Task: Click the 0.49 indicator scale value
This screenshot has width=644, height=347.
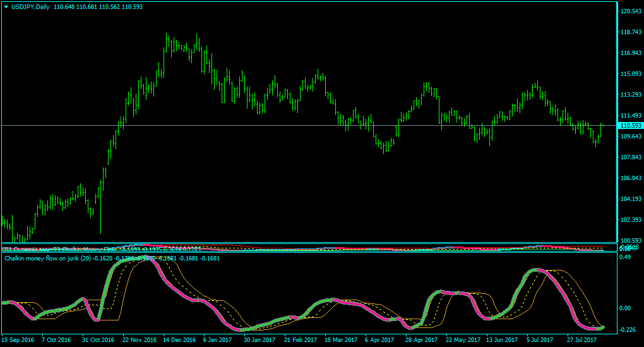Action: point(624,257)
